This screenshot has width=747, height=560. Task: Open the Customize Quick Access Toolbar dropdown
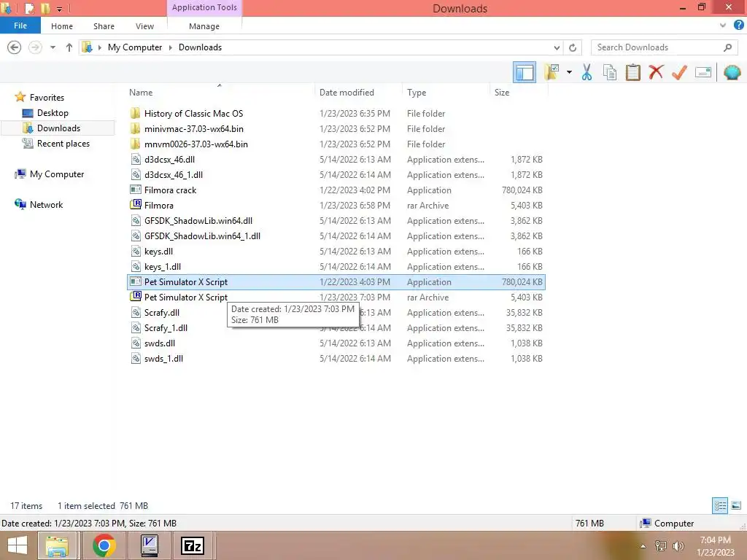(x=60, y=9)
